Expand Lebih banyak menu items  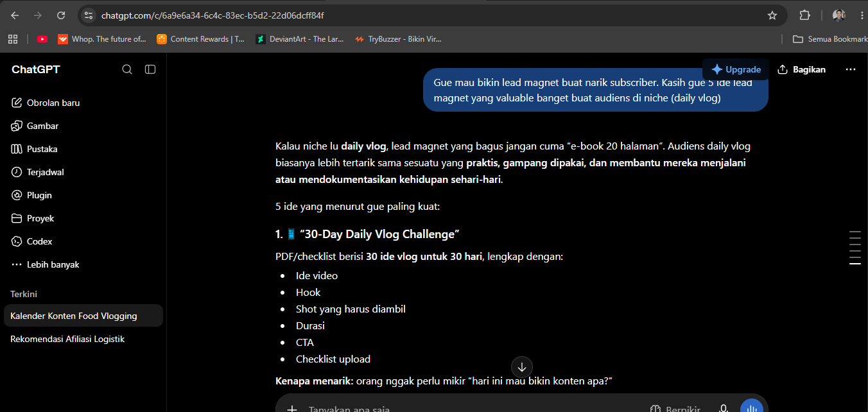(83, 264)
